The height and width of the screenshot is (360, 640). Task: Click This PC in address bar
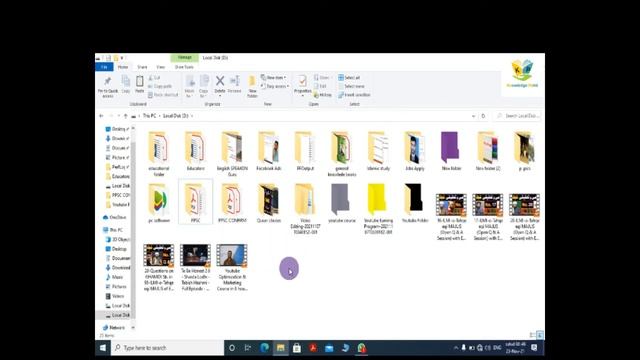(149, 116)
